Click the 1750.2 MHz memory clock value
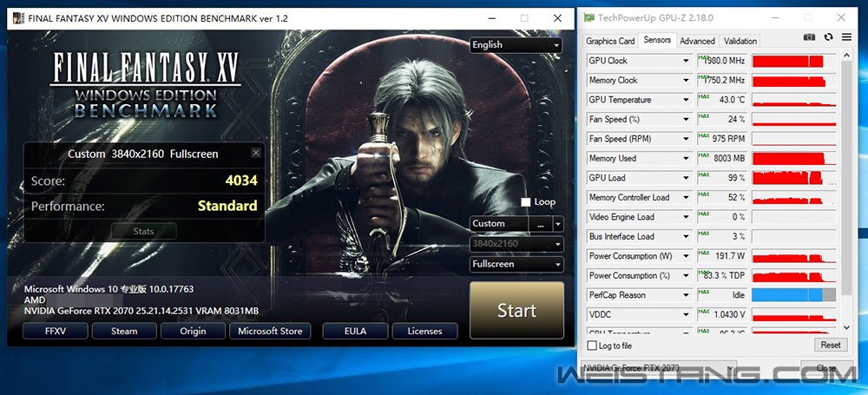 click(x=724, y=81)
